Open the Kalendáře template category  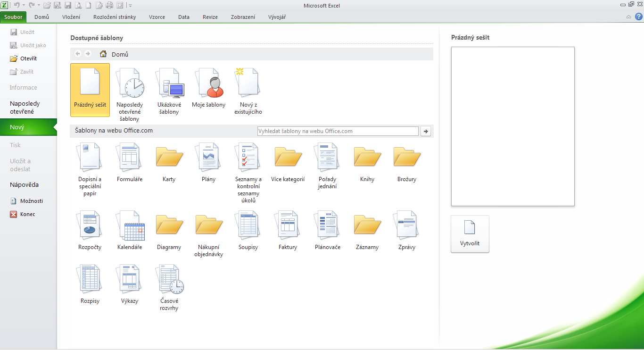click(x=130, y=231)
